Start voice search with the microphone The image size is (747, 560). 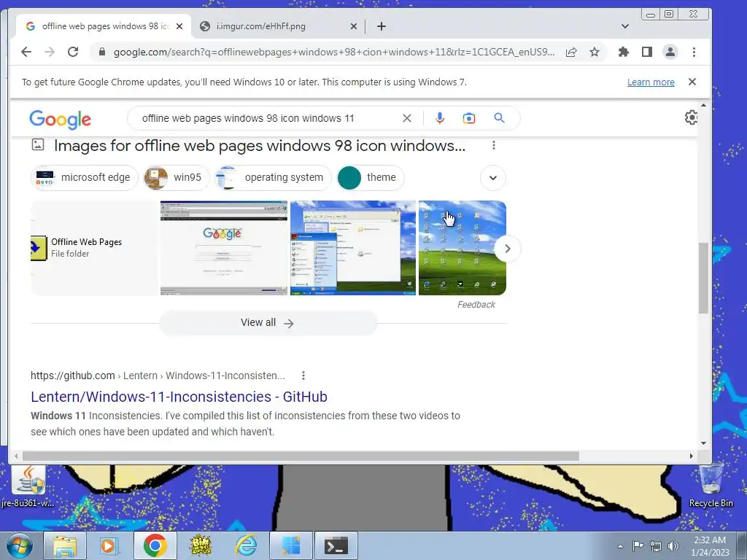coord(440,118)
